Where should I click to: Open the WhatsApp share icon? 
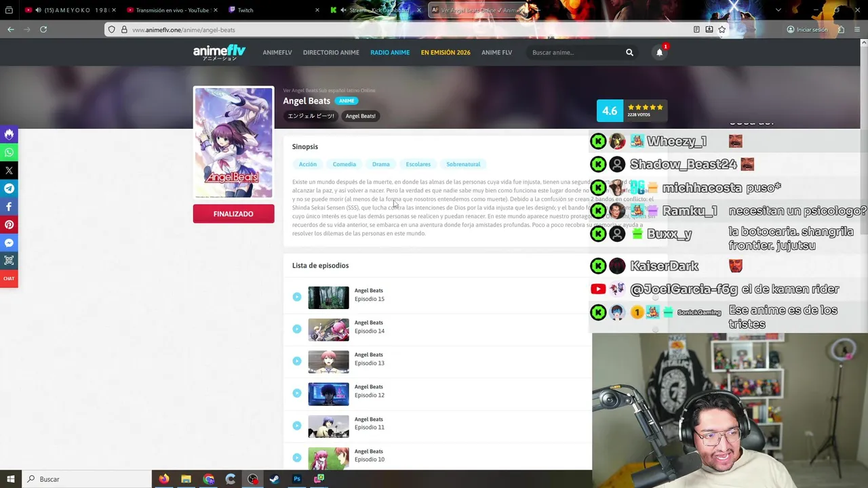pyautogui.click(x=9, y=152)
